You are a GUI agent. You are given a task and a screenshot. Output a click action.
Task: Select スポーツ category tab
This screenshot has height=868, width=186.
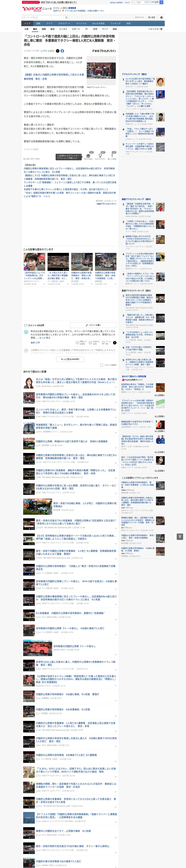[76, 29]
